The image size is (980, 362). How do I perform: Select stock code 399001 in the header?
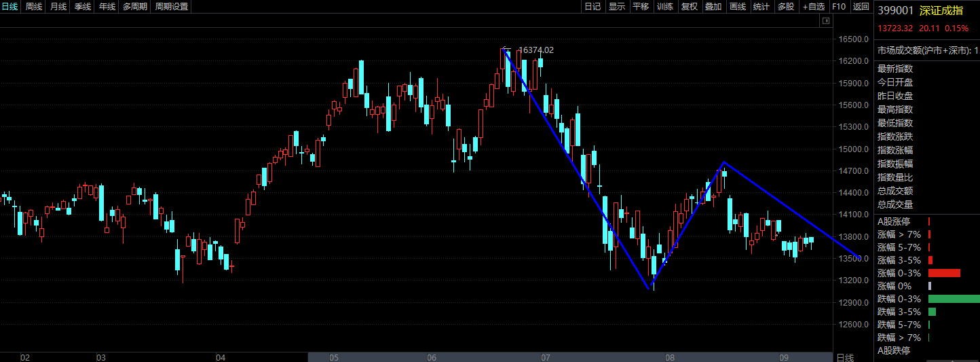[x=896, y=10]
